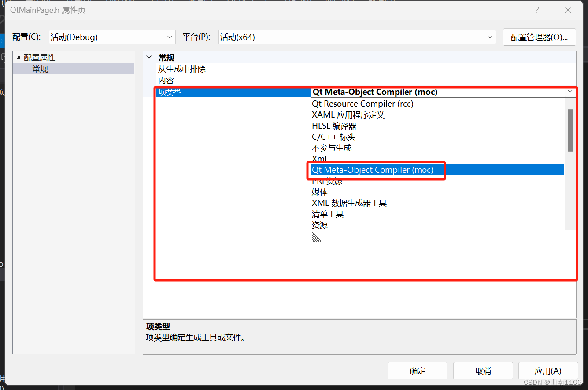
Task: Click the 确定 button
Action: click(x=418, y=371)
